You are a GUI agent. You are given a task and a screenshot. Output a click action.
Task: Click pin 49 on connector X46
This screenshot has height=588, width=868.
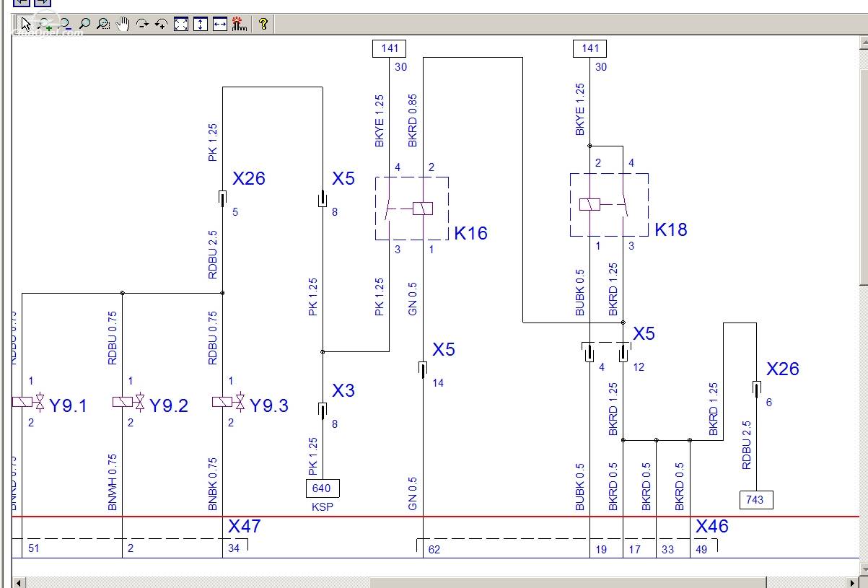(x=701, y=549)
